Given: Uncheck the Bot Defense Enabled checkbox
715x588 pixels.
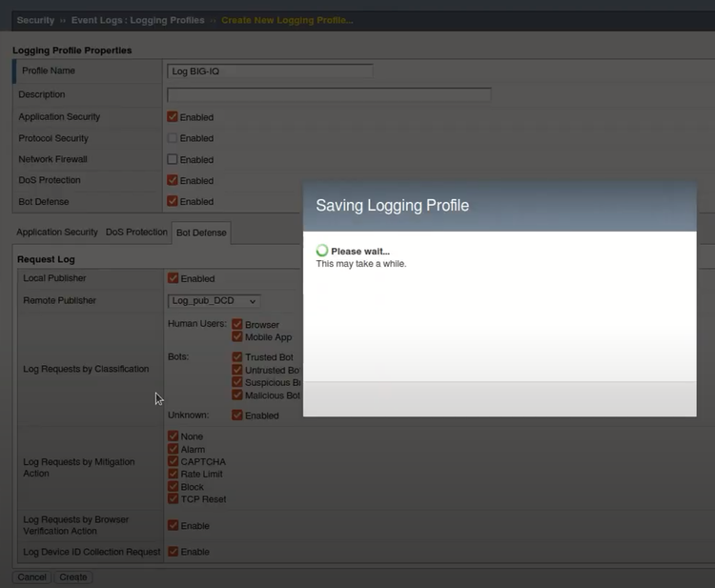Looking at the screenshot, I should point(173,201).
